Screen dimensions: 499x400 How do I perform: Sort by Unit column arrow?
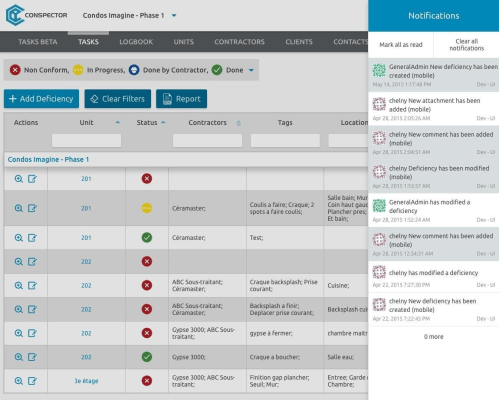pyautogui.click(x=117, y=122)
